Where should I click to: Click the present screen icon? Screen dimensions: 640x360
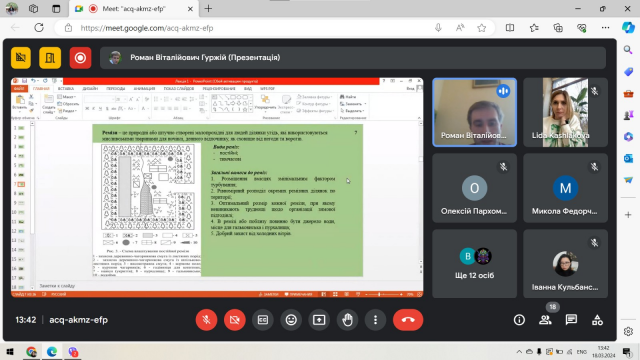(319, 320)
